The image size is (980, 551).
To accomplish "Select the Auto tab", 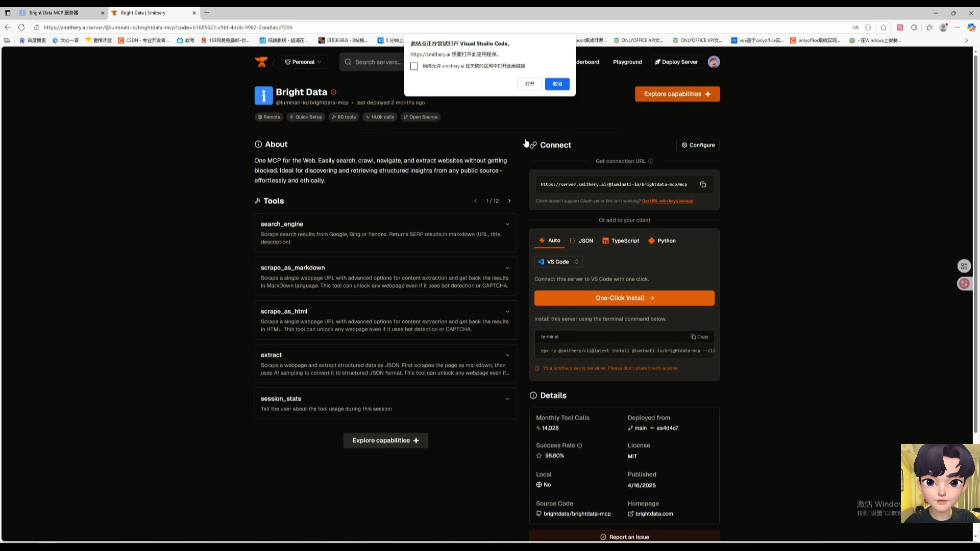I will pos(550,241).
